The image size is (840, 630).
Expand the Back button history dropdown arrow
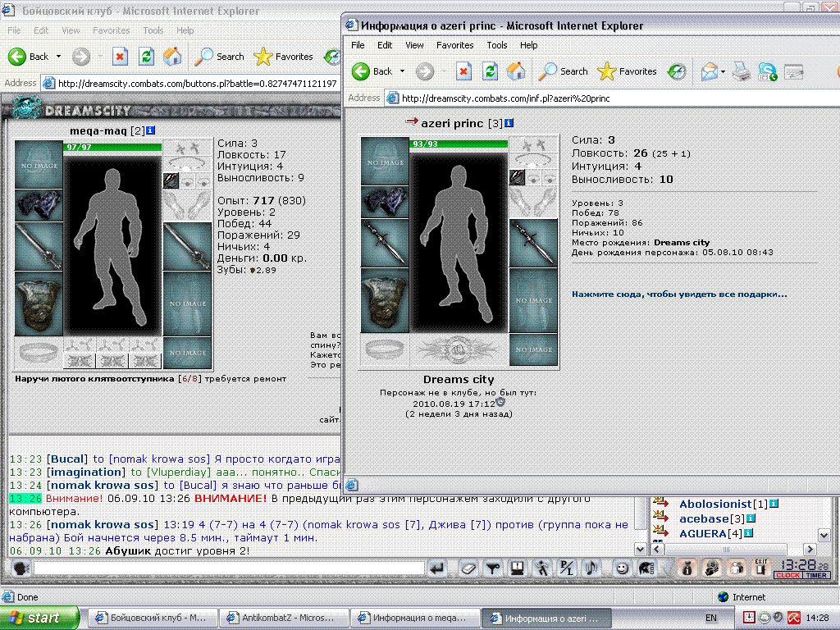pos(402,71)
